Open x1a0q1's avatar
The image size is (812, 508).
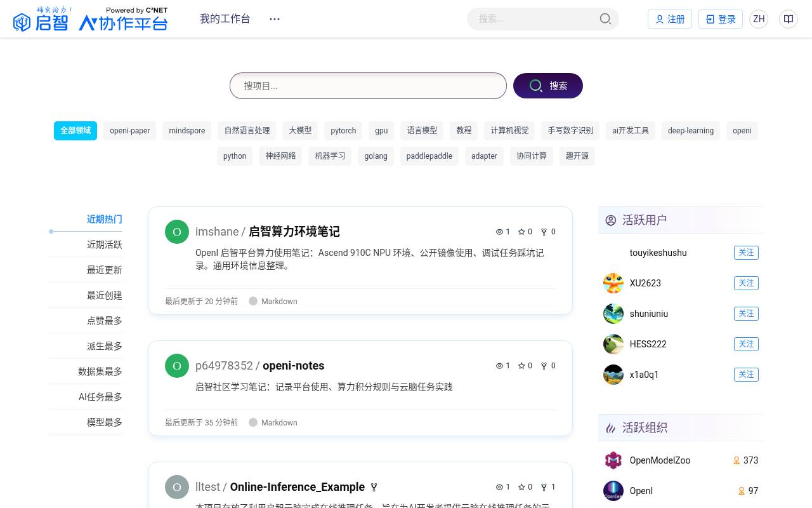tap(613, 375)
